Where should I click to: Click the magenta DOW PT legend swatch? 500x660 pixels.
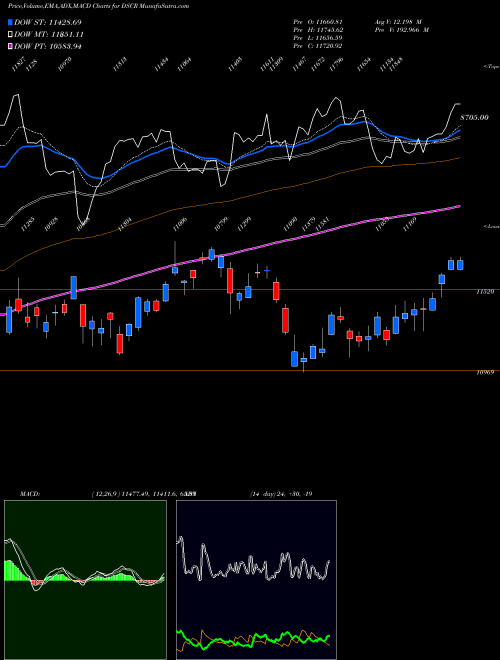pos(10,46)
